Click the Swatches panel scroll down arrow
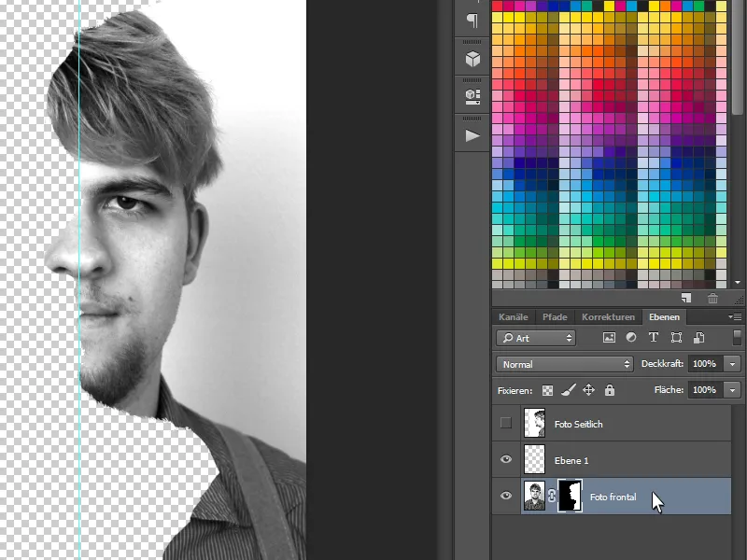 [x=738, y=283]
